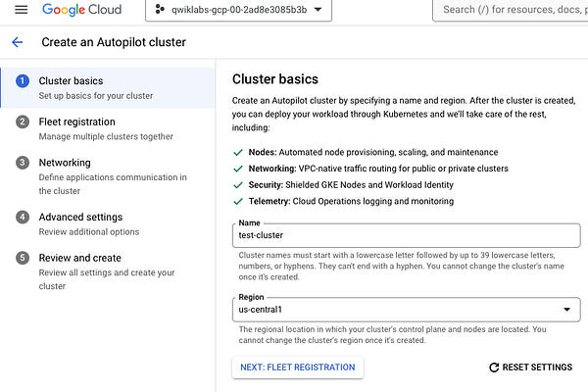This screenshot has height=392, width=588.
Task: Select the Cluster basics step
Action: (108, 88)
